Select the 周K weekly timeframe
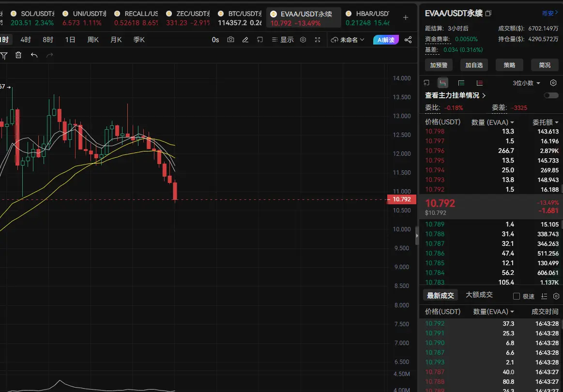The height and width of the screenshot is (392, 563). 93,40
